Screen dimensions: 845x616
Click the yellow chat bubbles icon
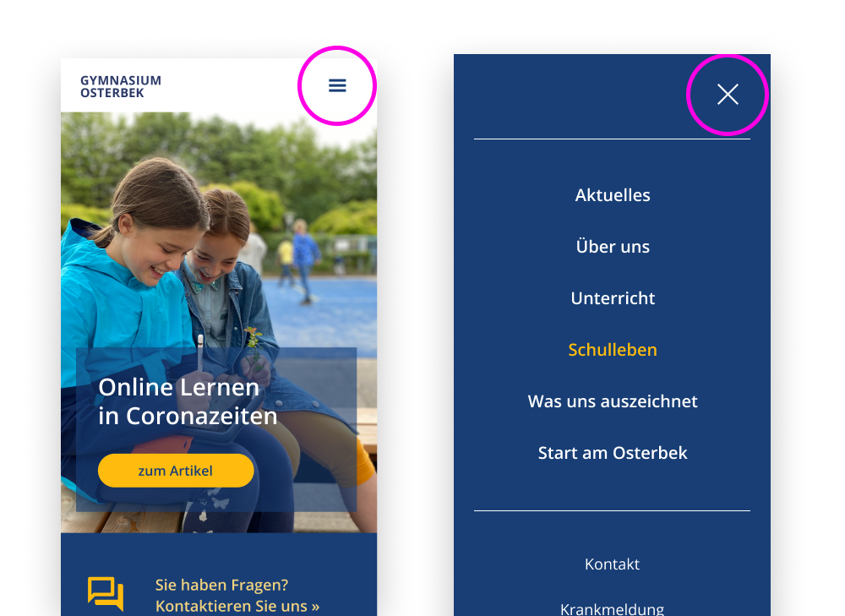(x=106, y=593)
